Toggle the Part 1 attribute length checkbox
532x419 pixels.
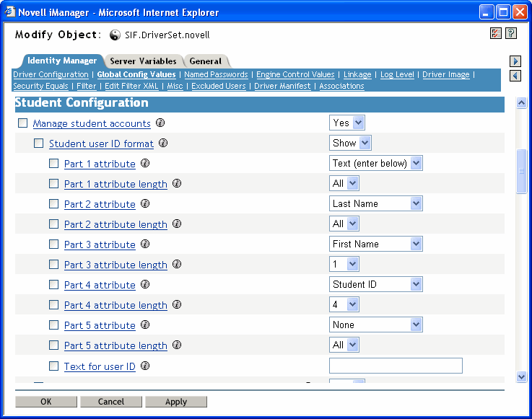(53, 184)
